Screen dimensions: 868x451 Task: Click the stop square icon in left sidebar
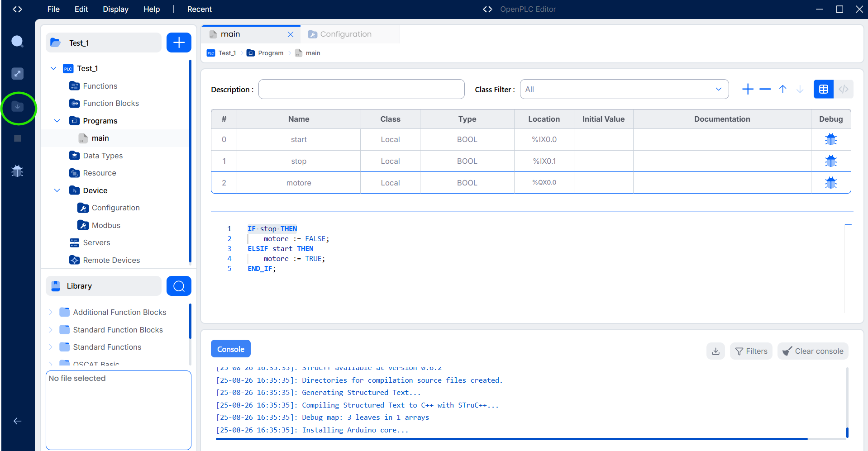(x=17, y=138)
